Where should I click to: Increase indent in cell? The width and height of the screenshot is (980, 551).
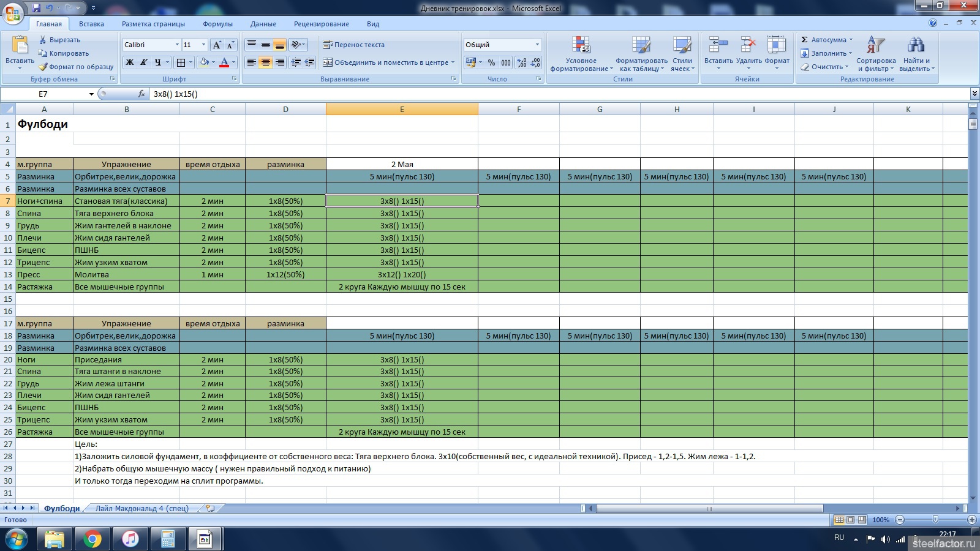click(x=310, y=62)
